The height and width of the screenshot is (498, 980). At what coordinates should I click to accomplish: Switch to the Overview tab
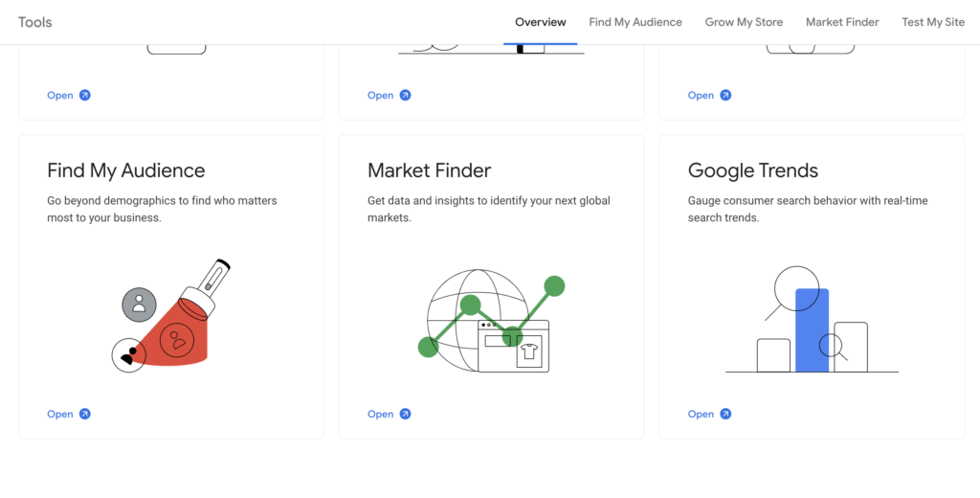[x=541, y=22]
